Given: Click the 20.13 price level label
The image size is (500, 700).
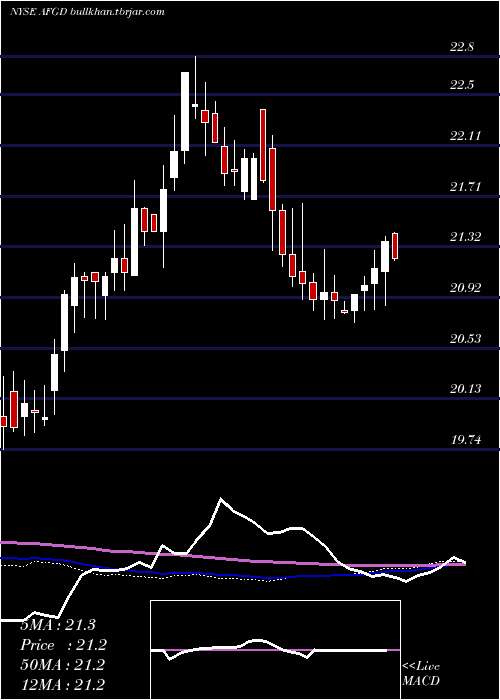Looking at the screenshot, I should pyautogui.click(x=466, y=389).
